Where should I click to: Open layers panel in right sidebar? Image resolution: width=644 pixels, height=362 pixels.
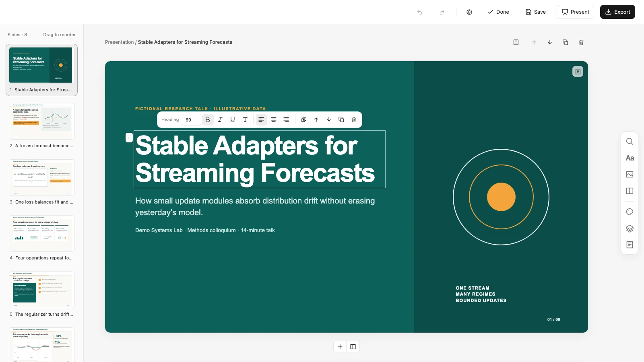[x=630, y=228]
